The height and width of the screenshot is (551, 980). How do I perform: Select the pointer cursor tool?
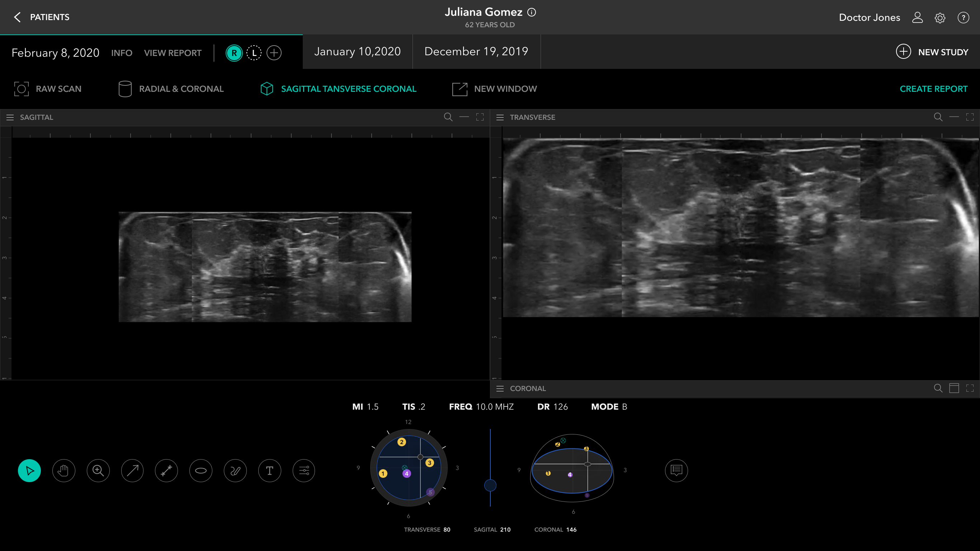click(29, 471)
